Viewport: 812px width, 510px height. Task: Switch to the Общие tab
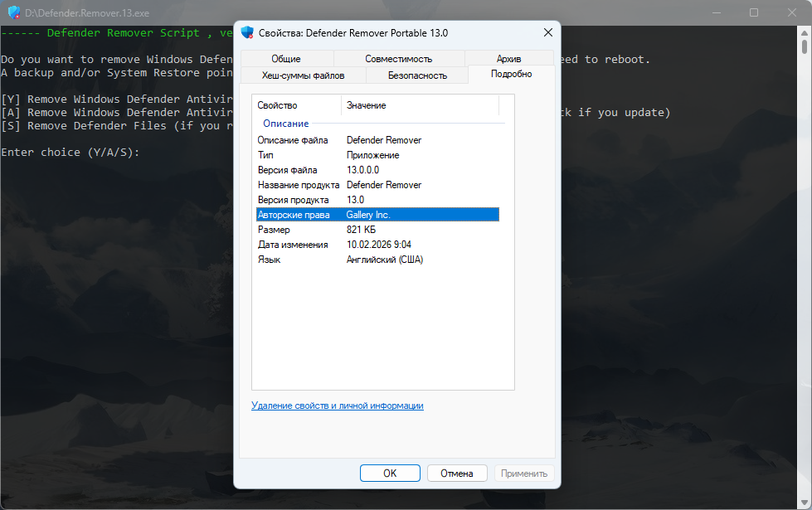[x=286, y=59]
